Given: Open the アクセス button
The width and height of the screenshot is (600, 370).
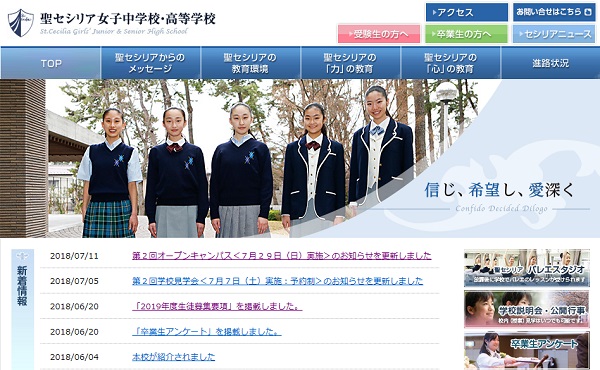Looking at the screenshot, I should pos(467,12).
